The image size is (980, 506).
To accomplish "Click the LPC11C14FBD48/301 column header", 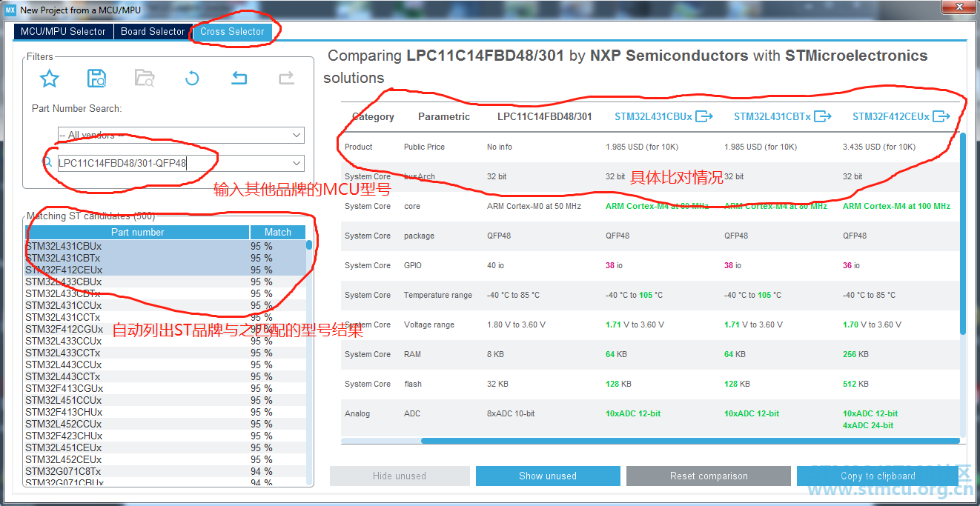I will (545, 116).
